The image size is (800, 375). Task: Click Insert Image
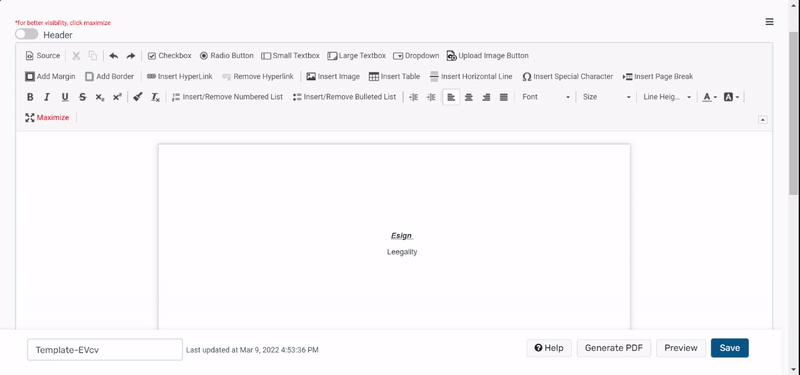click(333, 77)
